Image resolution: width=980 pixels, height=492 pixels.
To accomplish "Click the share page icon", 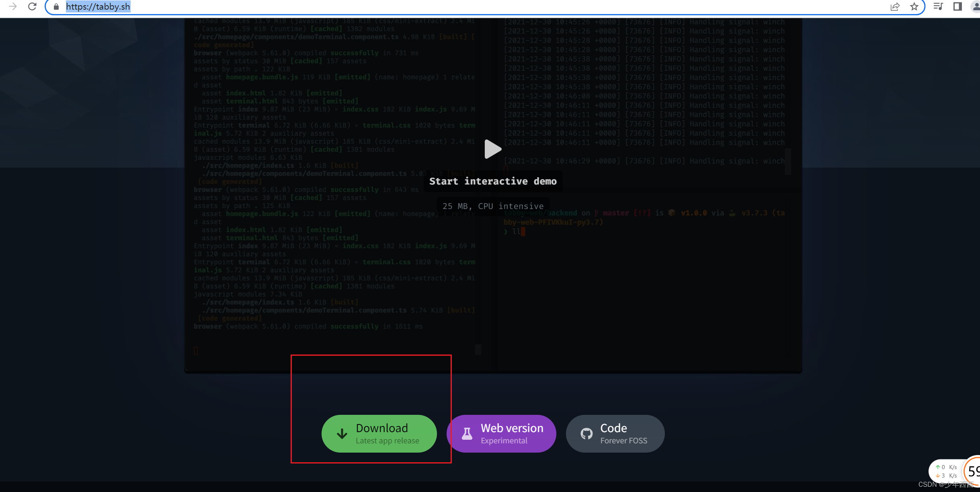I will [x=895, y=6].
